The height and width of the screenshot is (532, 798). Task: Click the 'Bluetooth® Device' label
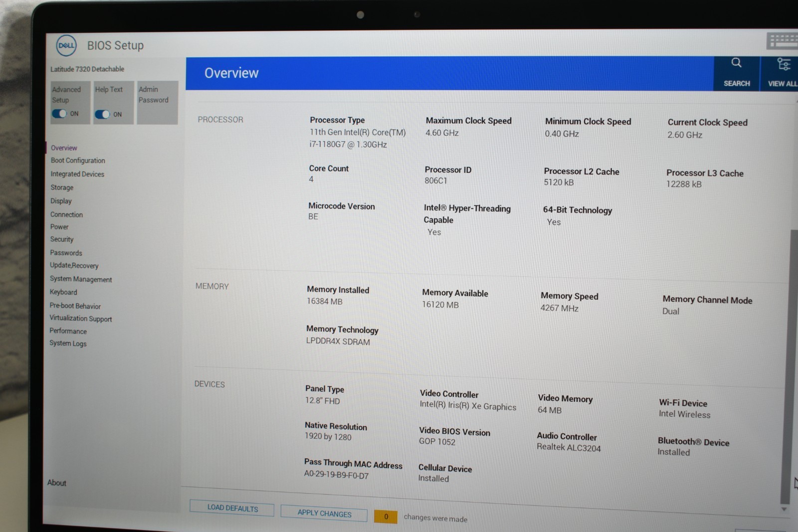693,442
